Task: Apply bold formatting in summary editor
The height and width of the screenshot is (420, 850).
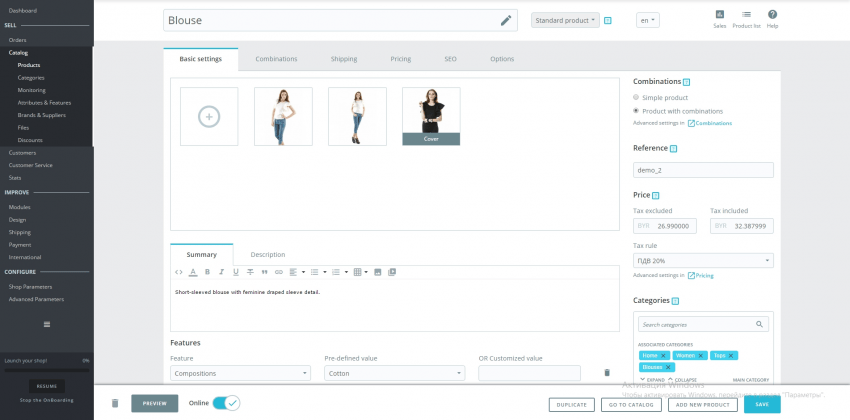Action: click(x=207, y=272)
